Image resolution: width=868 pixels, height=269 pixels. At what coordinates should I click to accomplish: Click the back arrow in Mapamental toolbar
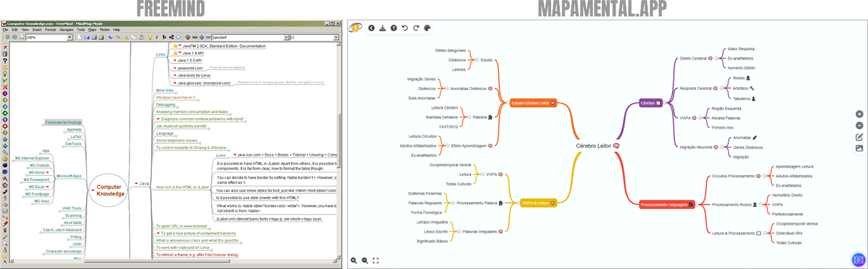pos(371,28)
